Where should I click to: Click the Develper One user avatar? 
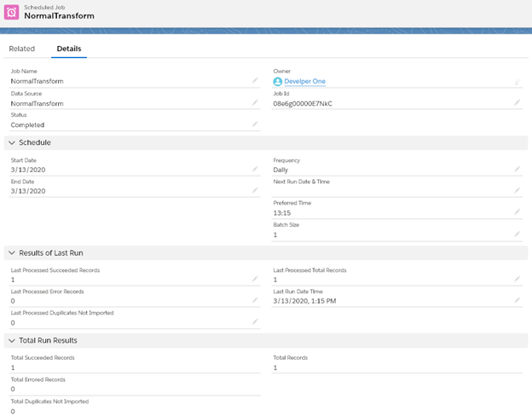[x=278, y=82]
